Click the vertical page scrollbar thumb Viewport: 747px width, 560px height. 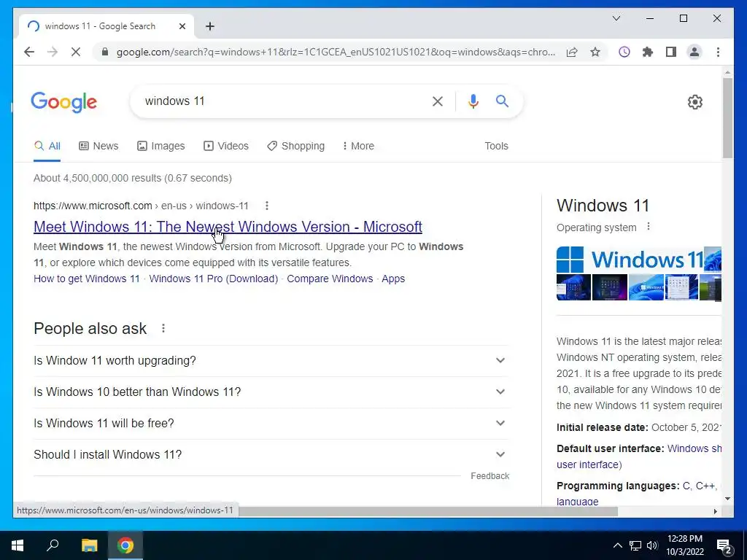(727, 117)
